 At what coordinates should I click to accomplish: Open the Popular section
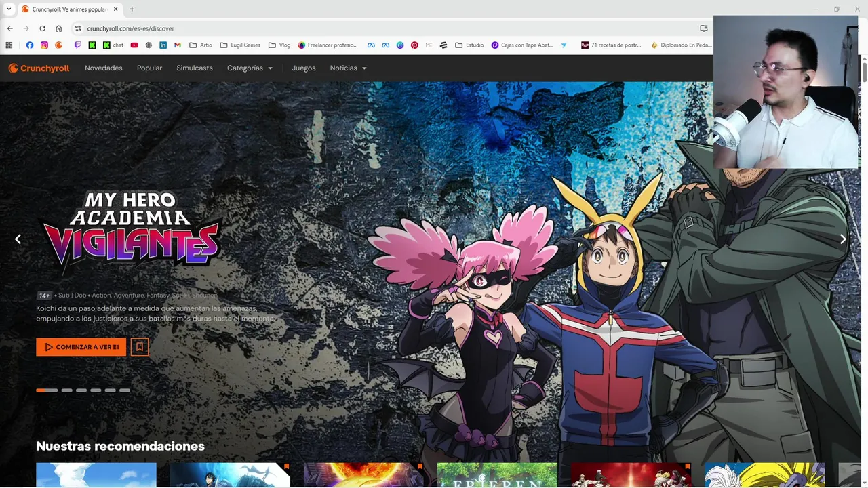(149, 68)
